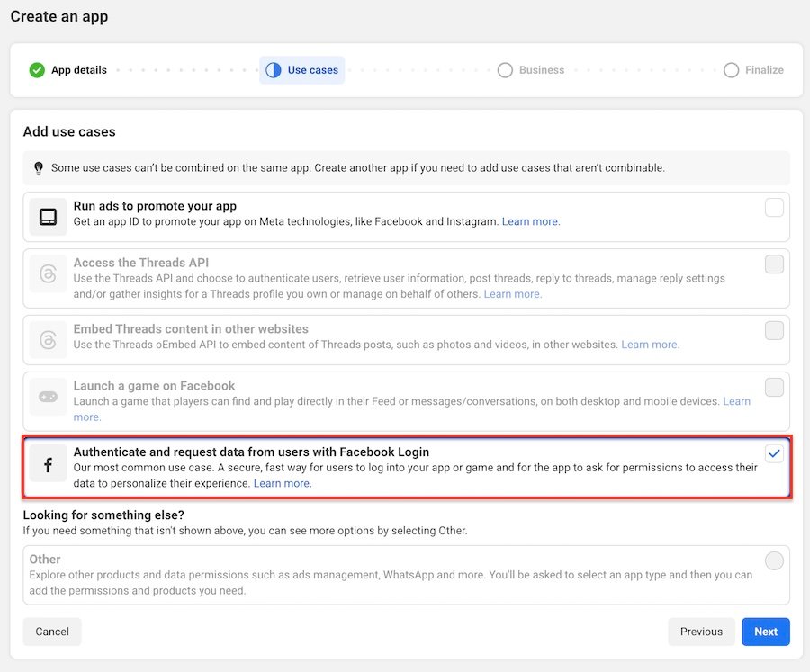This screenshot has height=672, width=810.
Task: Uncheck the Facebook Login use case checkbox
Action: coord(774,453)
